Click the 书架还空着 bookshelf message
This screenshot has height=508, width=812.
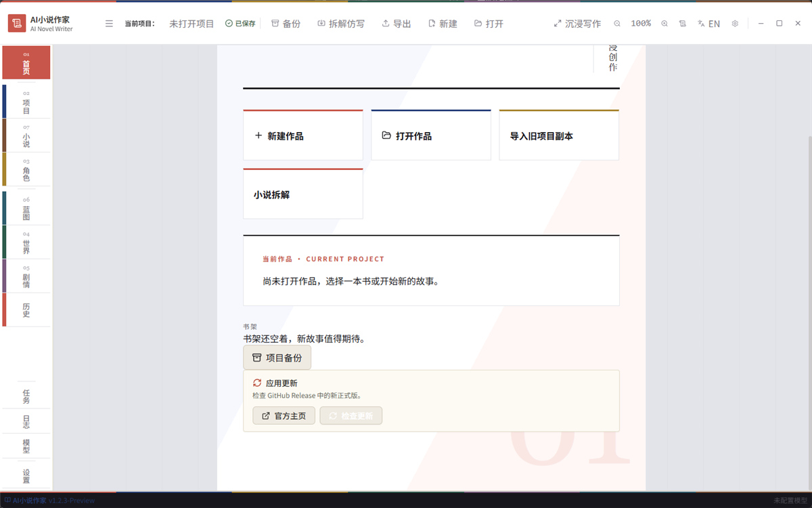[x=304, y=339]
